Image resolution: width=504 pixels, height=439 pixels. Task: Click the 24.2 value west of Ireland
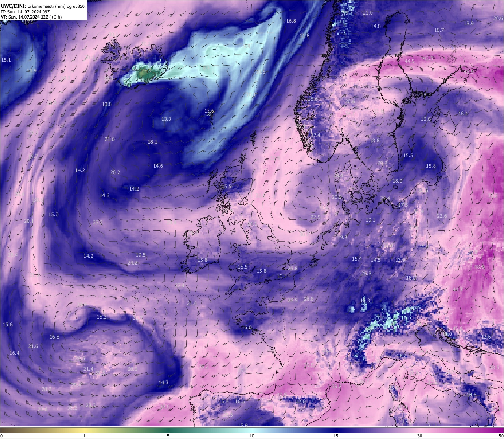click(x=132, y=263)
